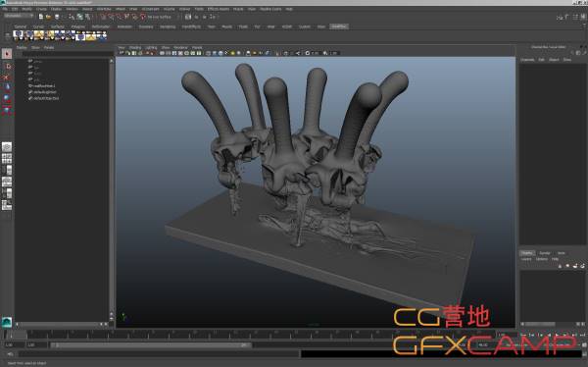Select the Render layer editor radio tab
588x367 pixels.
pos(545,253)
